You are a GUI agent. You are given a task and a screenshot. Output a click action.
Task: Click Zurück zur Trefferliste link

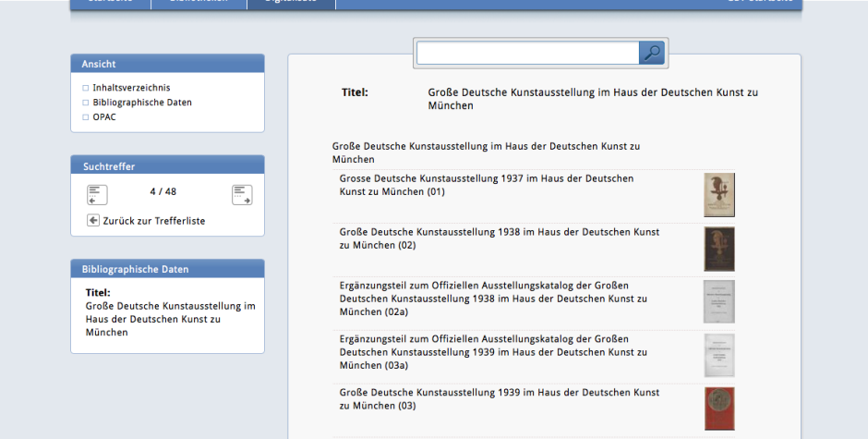tap(154, 221)
